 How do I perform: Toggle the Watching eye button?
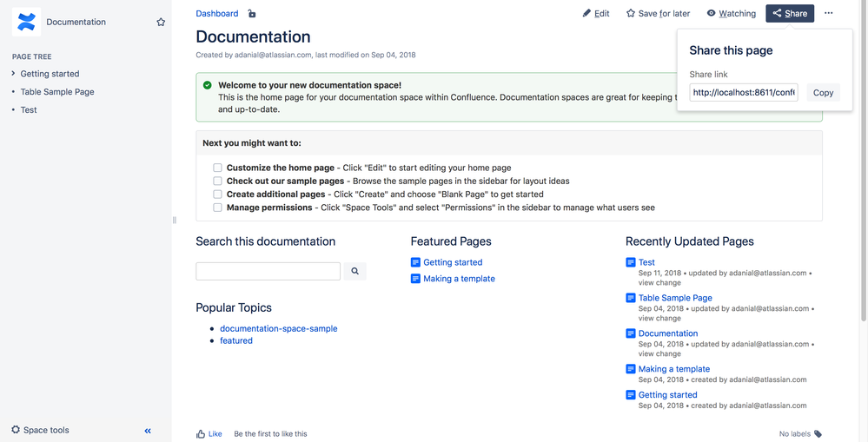[x=732, y=13]
